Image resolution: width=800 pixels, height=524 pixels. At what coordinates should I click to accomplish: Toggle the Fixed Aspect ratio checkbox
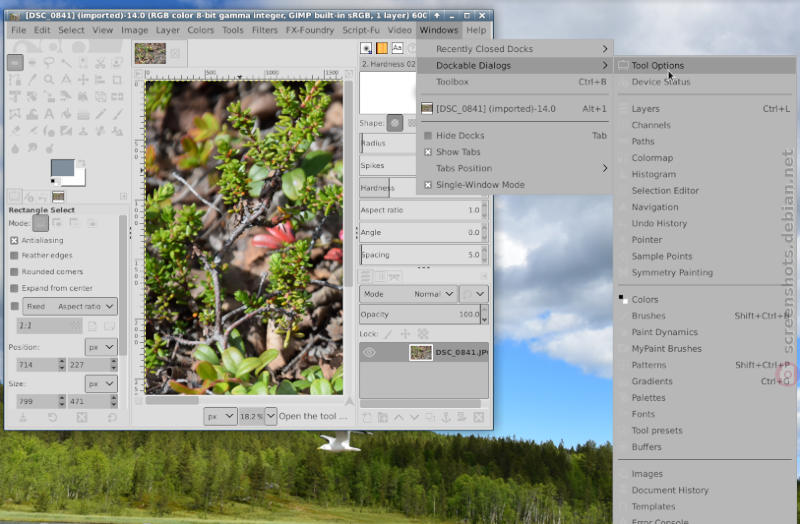click(15, 307)
